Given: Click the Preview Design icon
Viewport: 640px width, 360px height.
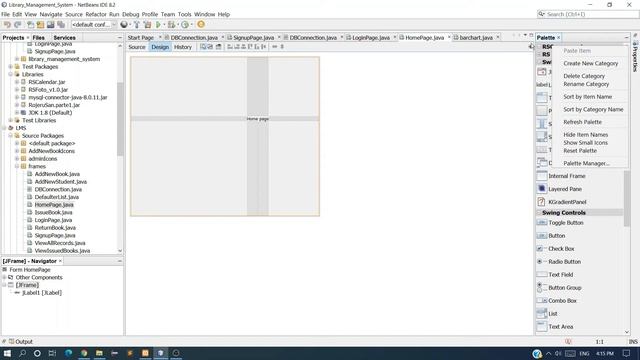Looking at the screenshot, I should 219,47.
